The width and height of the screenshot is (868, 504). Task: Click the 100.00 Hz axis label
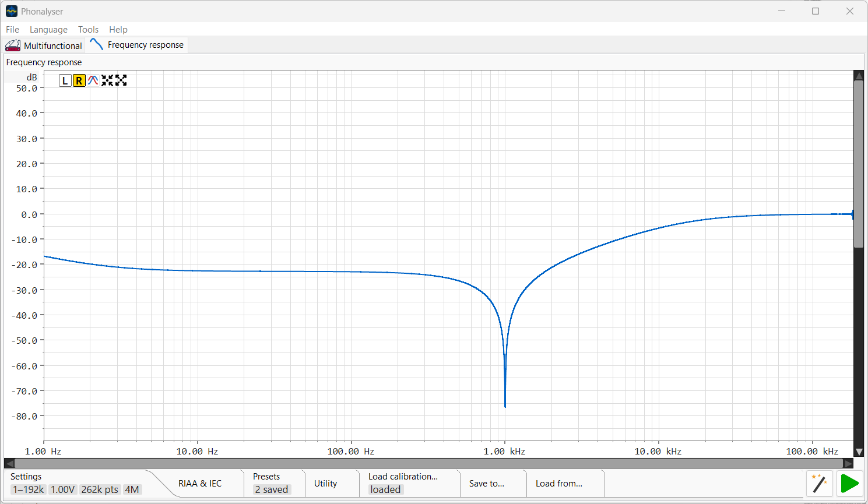click(x=350, y=451)
